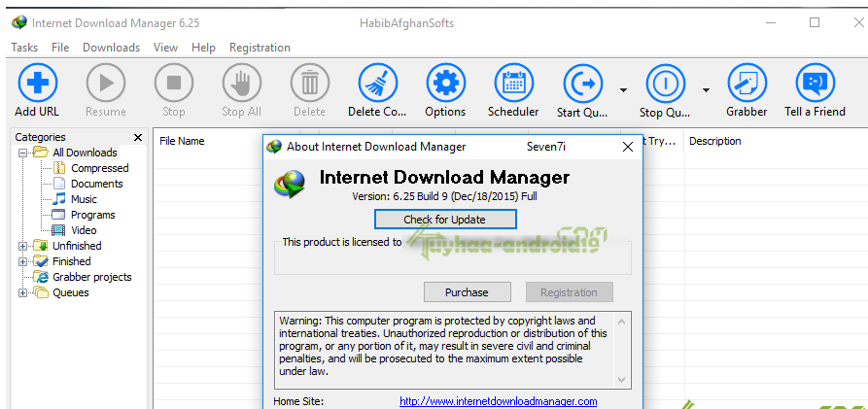
Task: Click the Finished folder icon
Action: pos(41,261)
